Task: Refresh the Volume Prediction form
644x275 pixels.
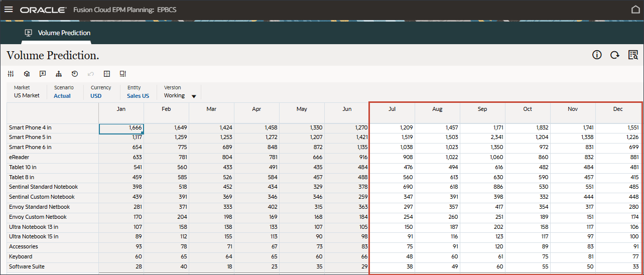Action: [x=615, y=55]
